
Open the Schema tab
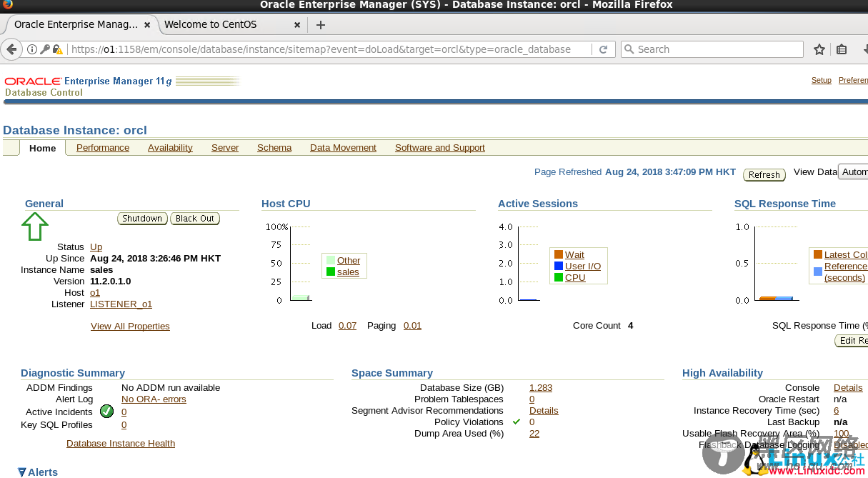[x=274, y=148]
